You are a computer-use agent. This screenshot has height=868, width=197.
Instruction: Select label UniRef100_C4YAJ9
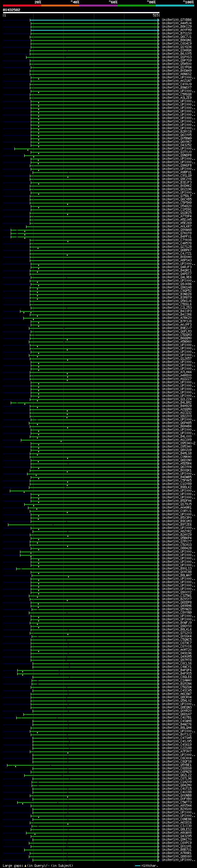(x=177, y=84)
